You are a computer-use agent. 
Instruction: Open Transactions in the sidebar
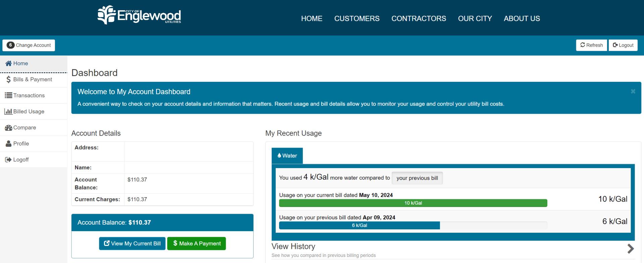tap(34, 96)
